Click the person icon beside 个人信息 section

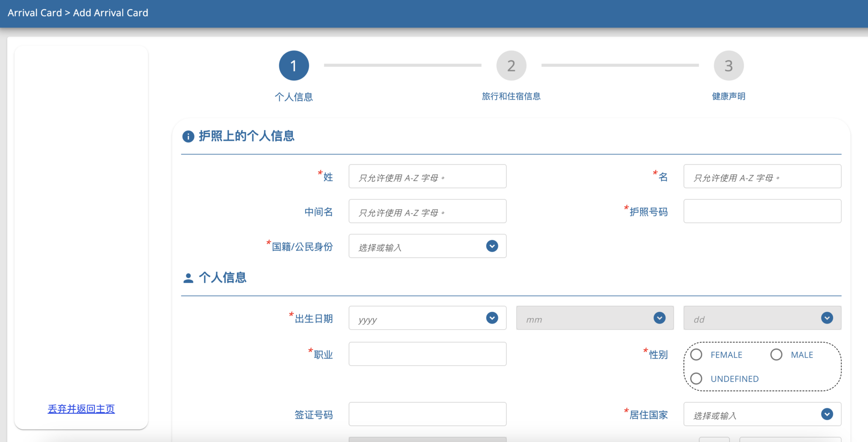(x=188, y=277)
